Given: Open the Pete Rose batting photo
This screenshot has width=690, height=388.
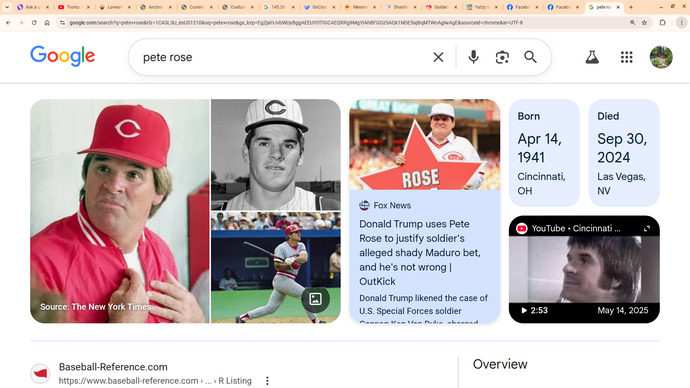Looking at the screenshot, I should (x=276, y=267).
